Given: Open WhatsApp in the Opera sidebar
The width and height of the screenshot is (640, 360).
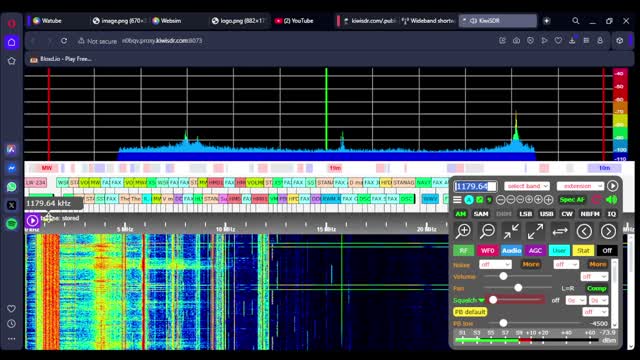Looking at the screenshot, I should (11, 187).
